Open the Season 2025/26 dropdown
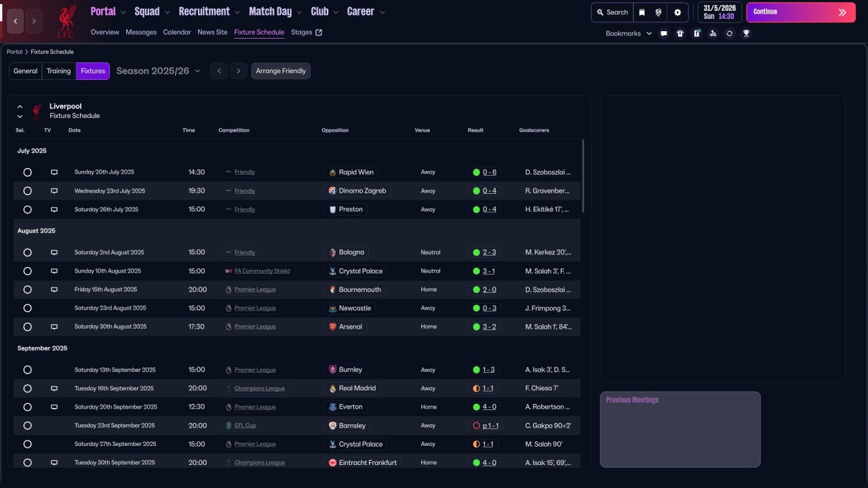Screen dimensions: 868x488 click(x=158, y=71)
